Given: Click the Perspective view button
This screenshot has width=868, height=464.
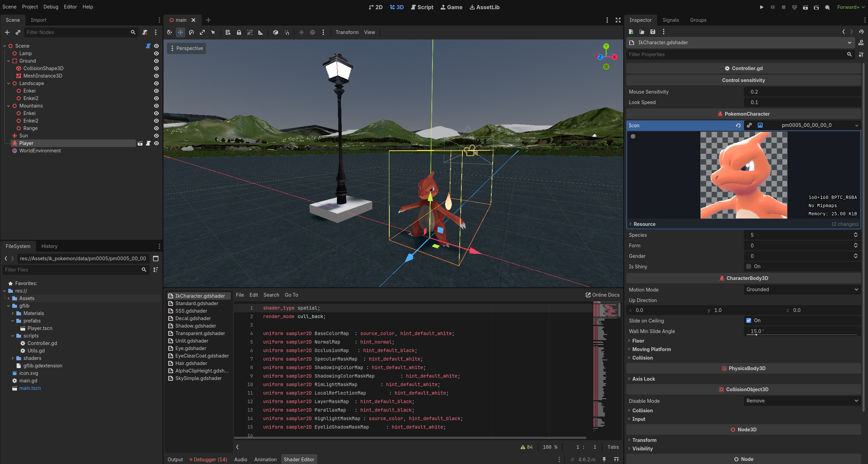Looking at the screenshot, I should click(x=186, y=48).
